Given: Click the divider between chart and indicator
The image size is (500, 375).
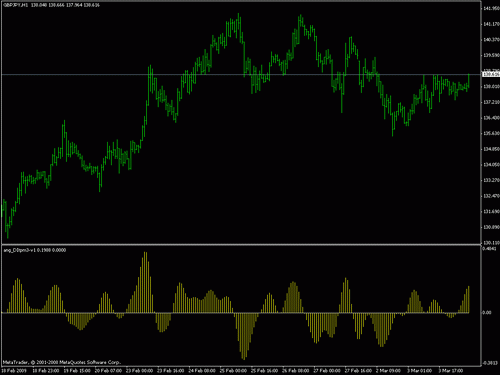Looking at the screenshot, I should coord(241,245).
